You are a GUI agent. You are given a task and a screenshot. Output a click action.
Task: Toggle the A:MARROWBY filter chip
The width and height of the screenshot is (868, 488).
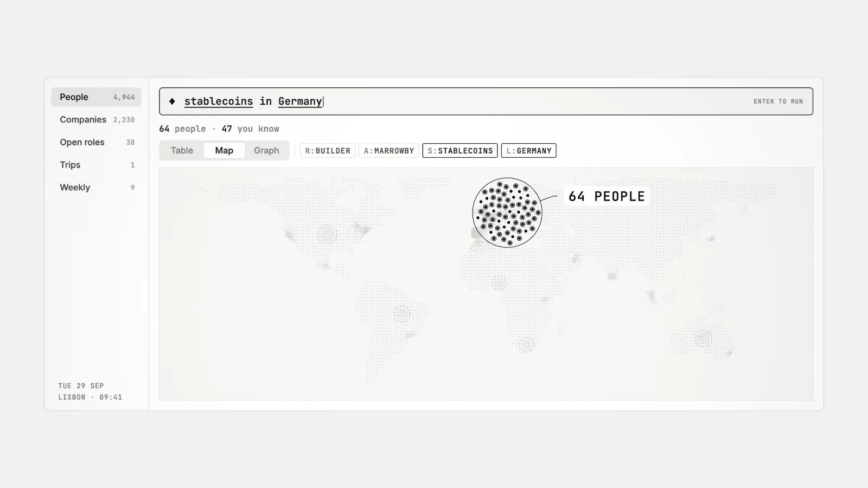pos(389,151)
